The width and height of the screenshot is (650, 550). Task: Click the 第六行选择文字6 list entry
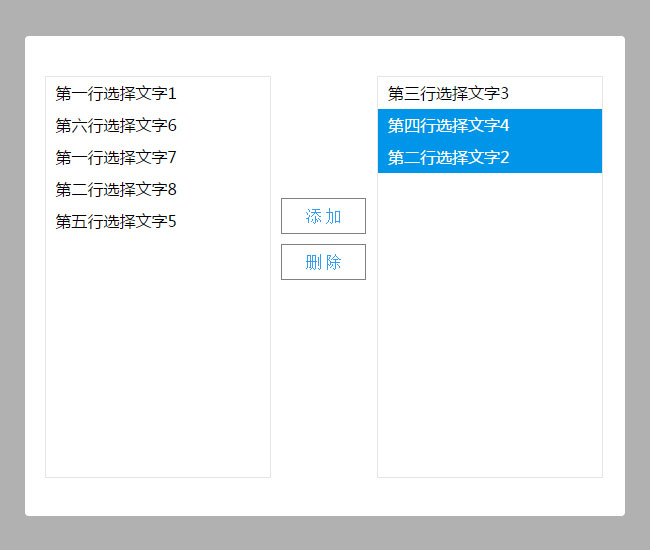pos(116,126)
